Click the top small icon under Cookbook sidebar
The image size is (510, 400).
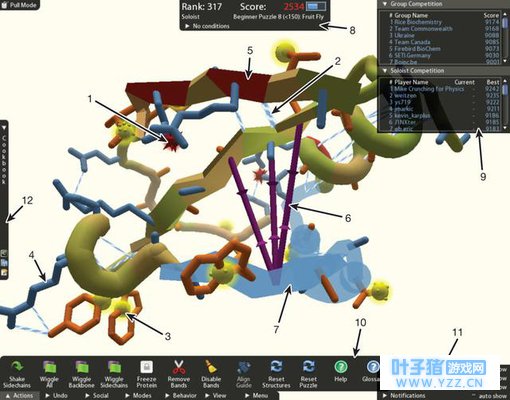click(4, 253)
